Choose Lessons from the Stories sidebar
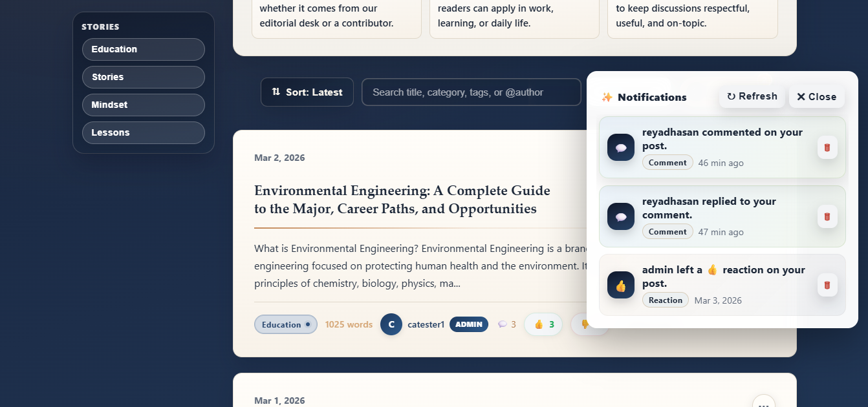 point(144,132)
